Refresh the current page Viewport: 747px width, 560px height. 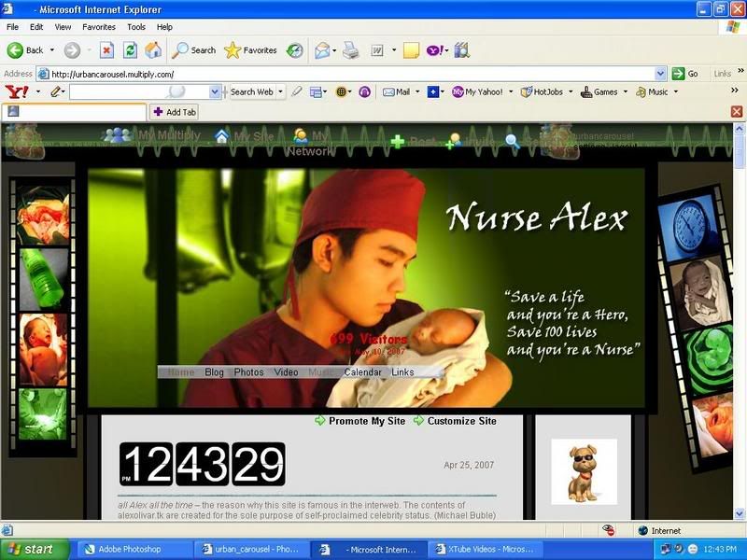(130, 50)
